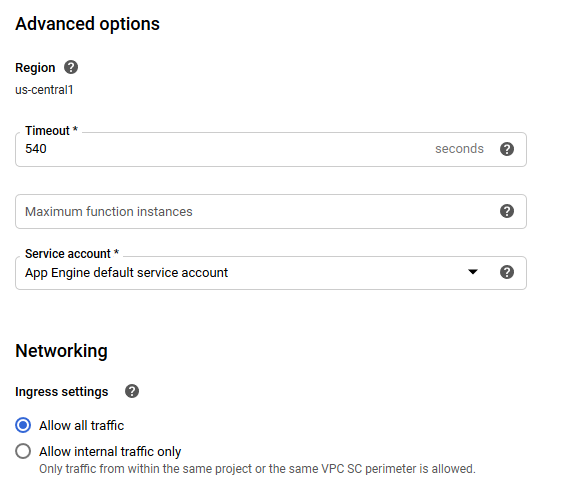
Task: Choose the Allow internal traffic only radio button
Action: pos(23,451)
